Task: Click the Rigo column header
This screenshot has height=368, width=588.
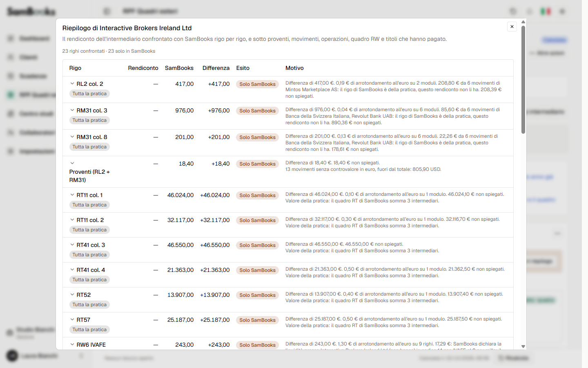Action: pyautogui.click(x=75, y=68)
